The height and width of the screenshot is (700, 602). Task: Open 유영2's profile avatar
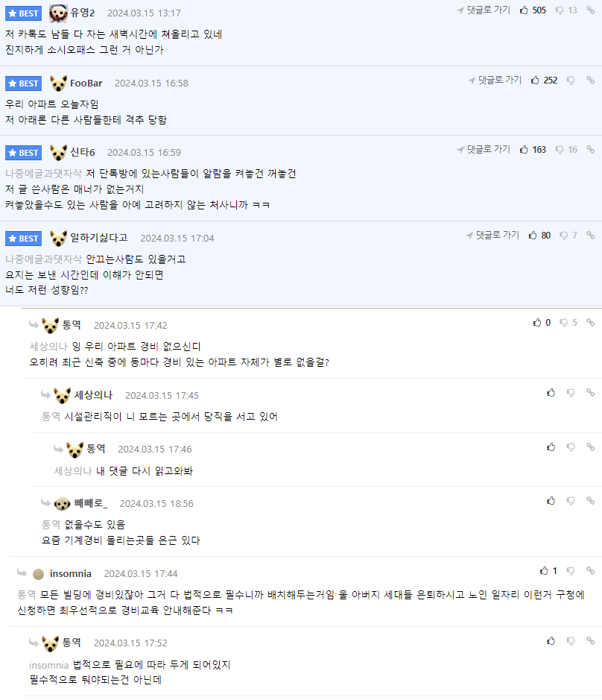[58, 13]
